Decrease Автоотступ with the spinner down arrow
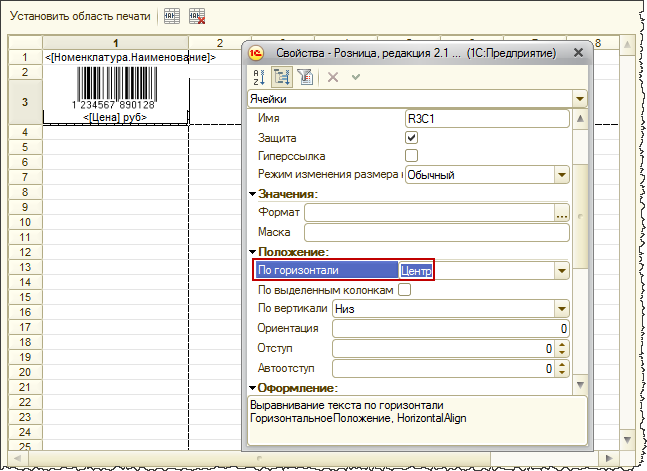Screen dimensions: 647x471 click(x=562, y=372)
